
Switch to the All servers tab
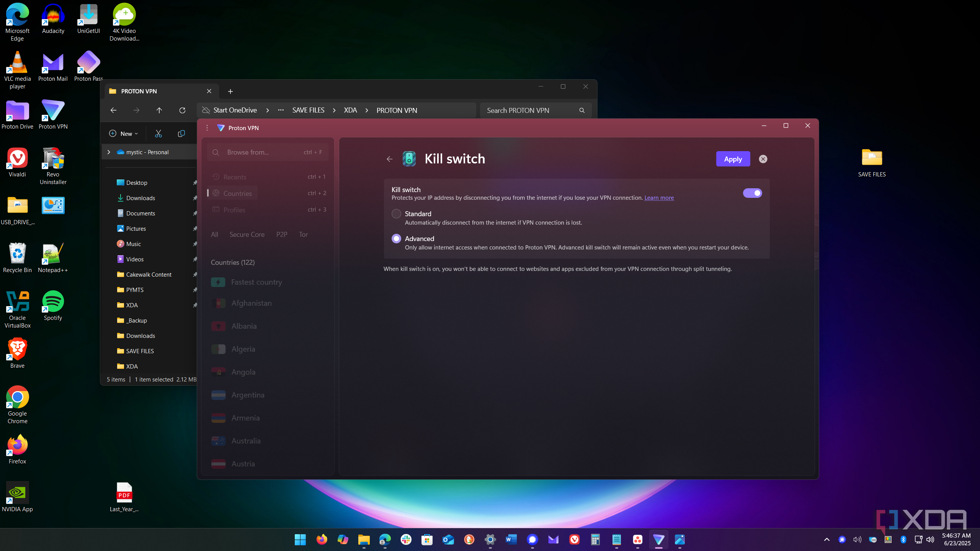tap(214, 235)
